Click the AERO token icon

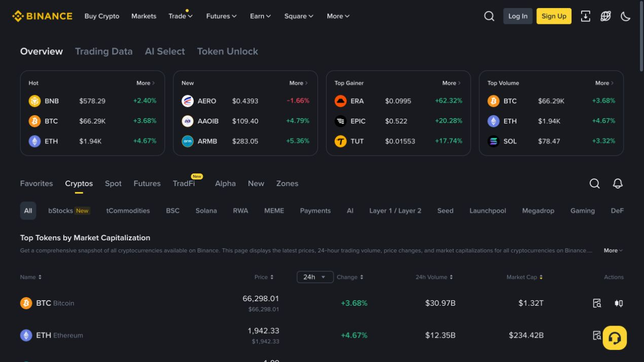coord(188,101)
